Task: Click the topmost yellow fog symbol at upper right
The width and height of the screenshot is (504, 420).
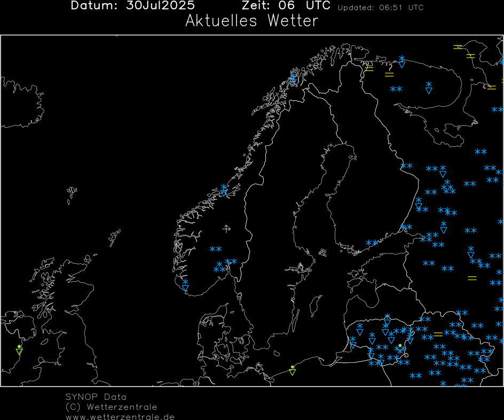Action: tap(458, 47)
